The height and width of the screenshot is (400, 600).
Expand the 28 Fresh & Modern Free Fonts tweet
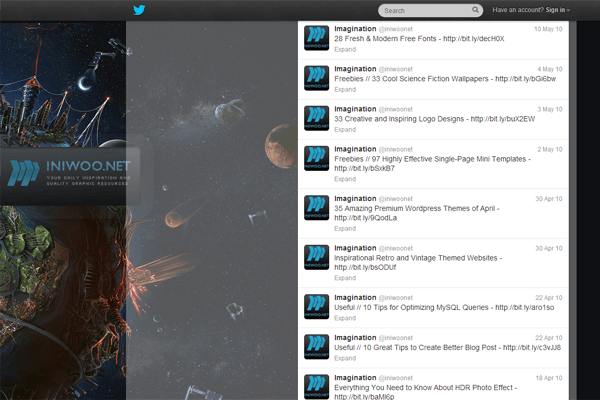[x=345, y=49]
